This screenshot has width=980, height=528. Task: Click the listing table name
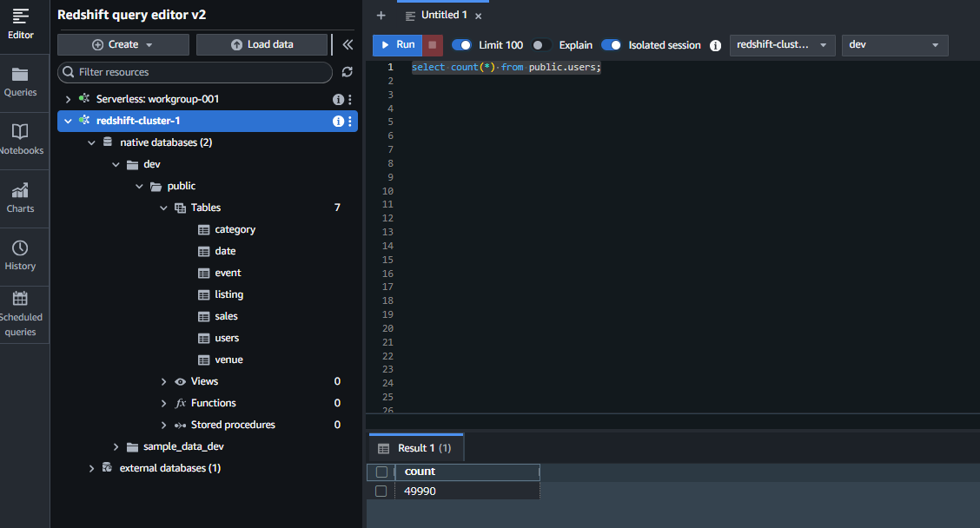pos(228,295)
